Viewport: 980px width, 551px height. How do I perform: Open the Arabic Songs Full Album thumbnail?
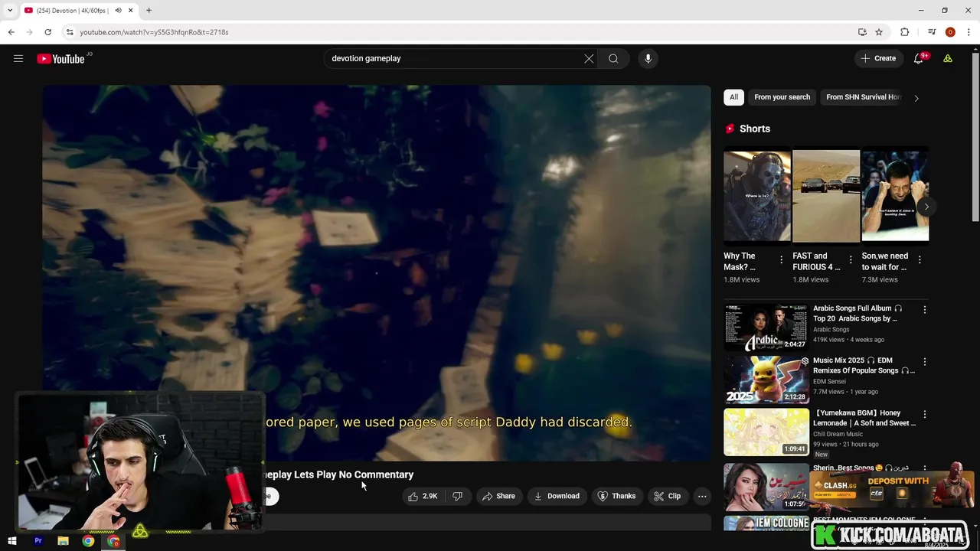tap(766, 328)
